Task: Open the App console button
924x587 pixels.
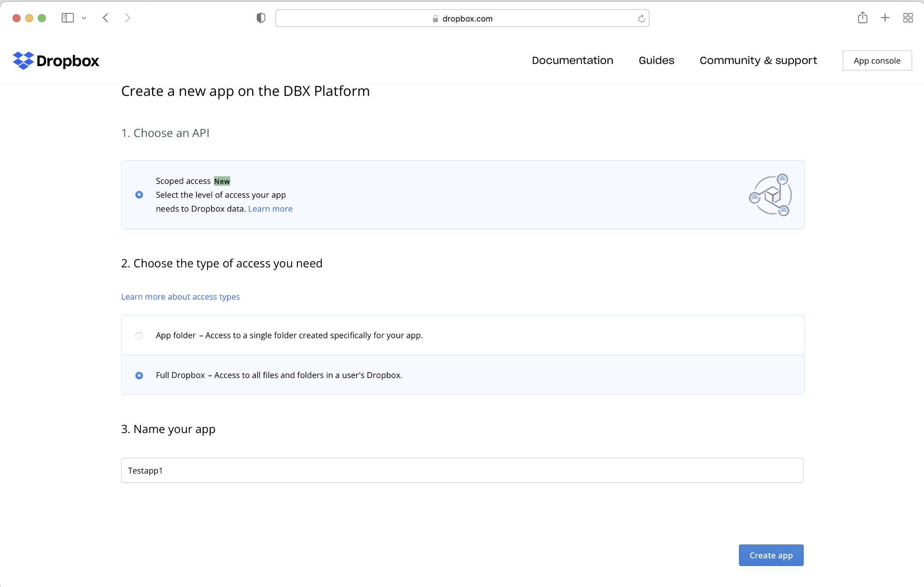Action: tap(877, 60)
